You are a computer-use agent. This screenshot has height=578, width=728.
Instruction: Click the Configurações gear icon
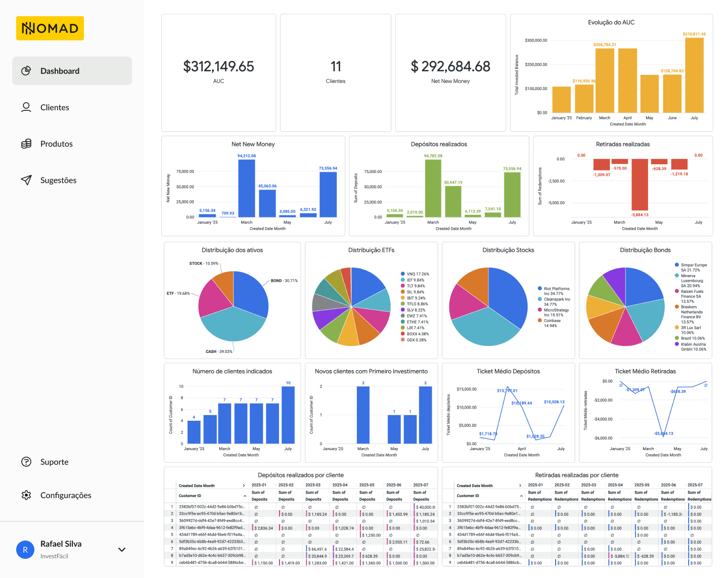(x=26, y=495)
